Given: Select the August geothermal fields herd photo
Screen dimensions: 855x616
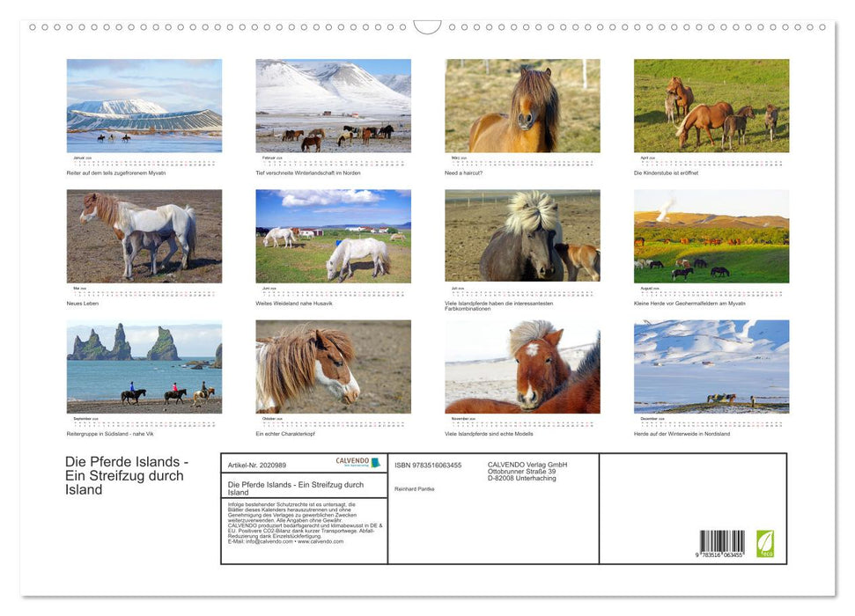Looking at the screenshot, I should 711,235.
